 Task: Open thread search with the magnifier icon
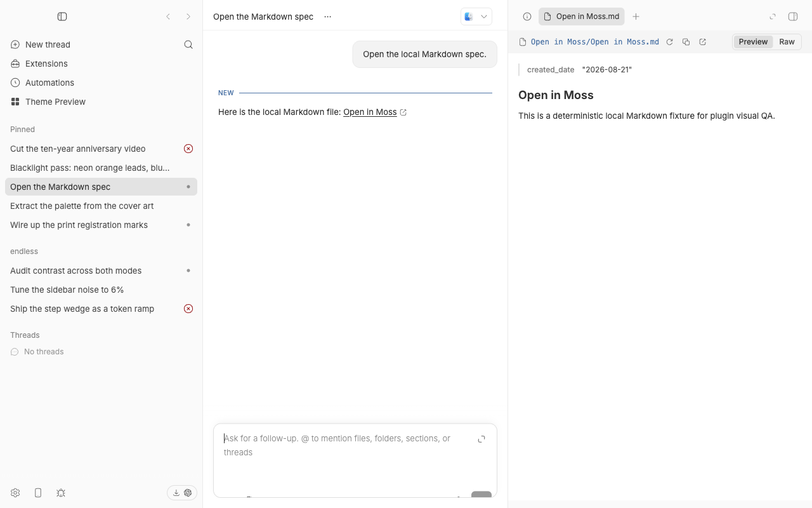coord(188,44)
